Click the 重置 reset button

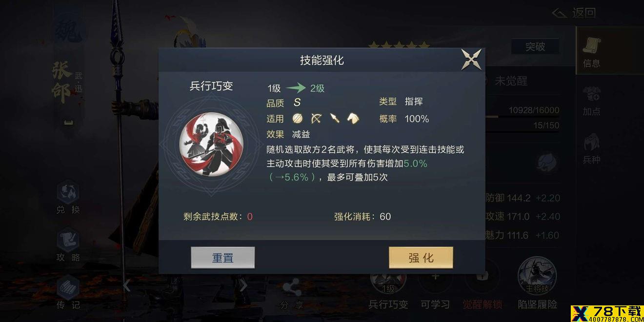pyautogui.click(x=223, y=258)
